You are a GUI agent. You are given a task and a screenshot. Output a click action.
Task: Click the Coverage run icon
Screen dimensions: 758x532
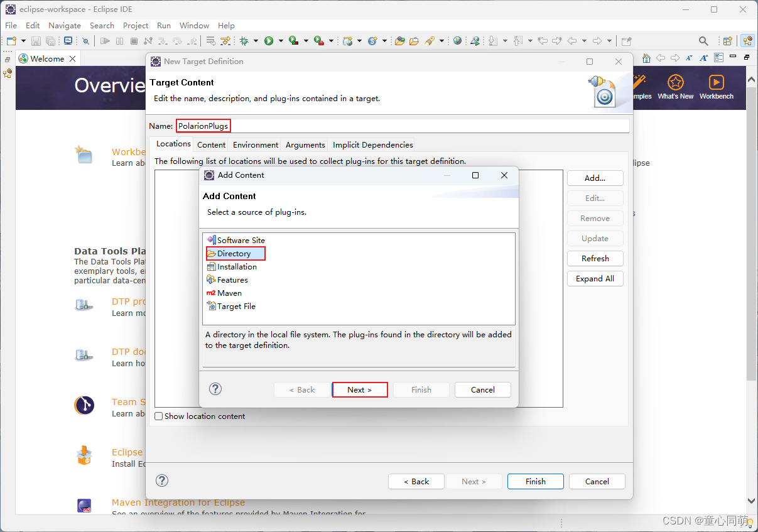[x=293, y=41]
